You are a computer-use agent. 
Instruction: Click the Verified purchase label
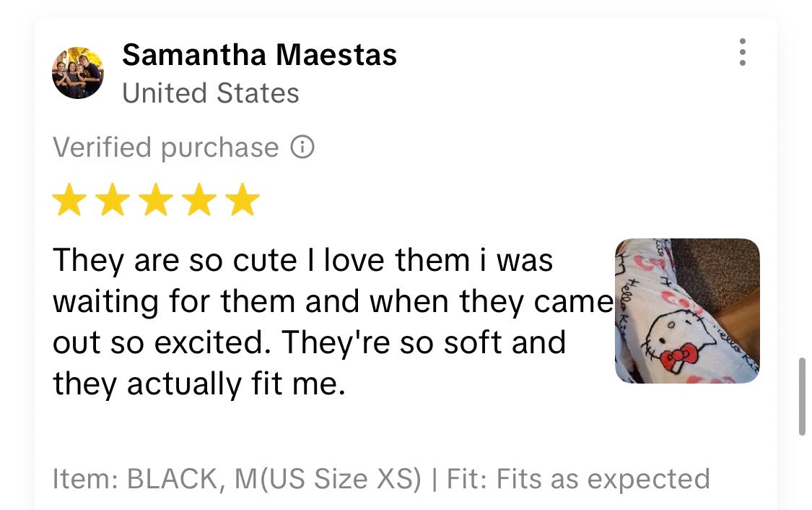click(x=165, y=147)
